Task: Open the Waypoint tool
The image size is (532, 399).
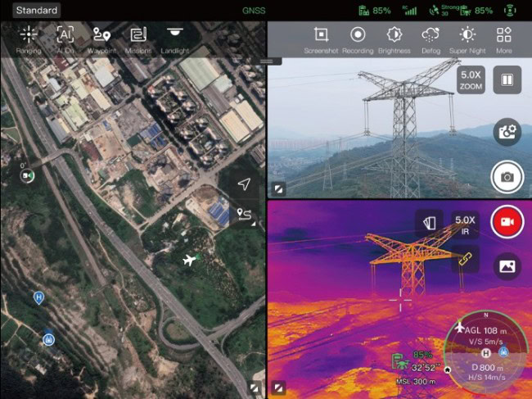Action: (101, 40)
